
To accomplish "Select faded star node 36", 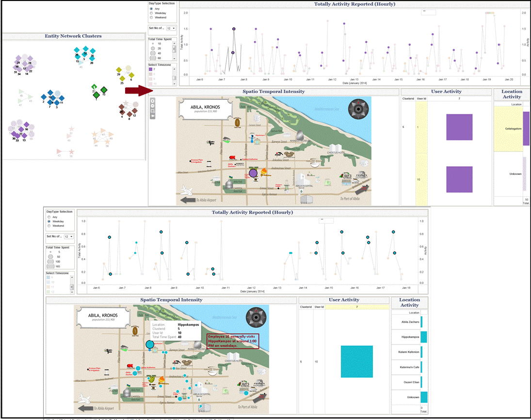I will point(71,152).
